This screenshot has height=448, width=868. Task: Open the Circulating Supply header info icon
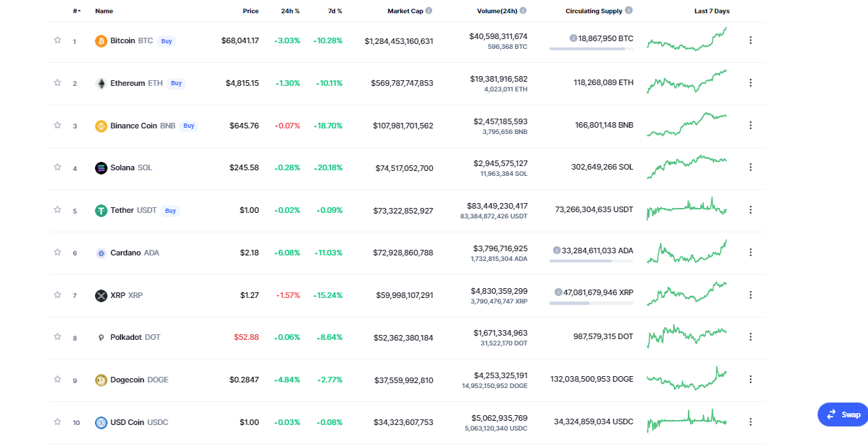[629, 11]
